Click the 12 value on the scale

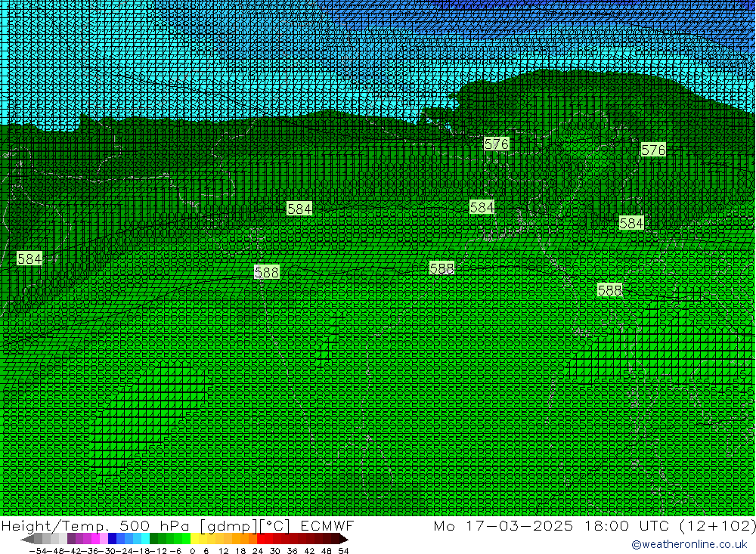click(x=223, y=551)
